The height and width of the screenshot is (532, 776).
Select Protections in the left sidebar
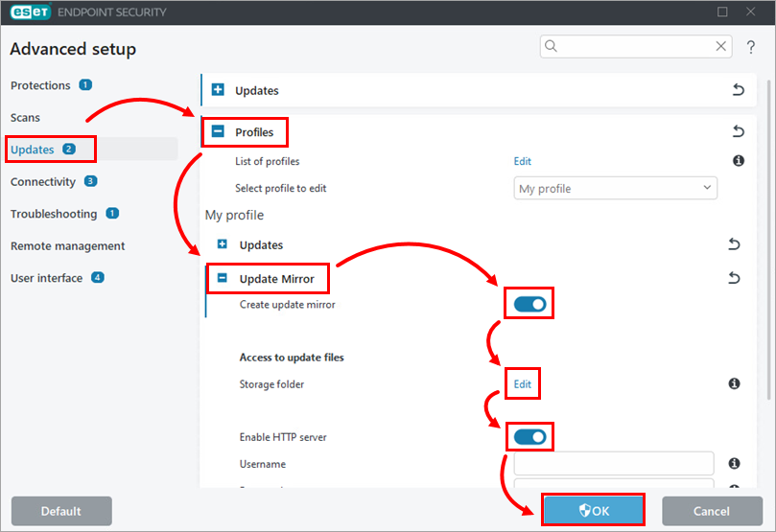pyautogui.click(x=40, y=85)
